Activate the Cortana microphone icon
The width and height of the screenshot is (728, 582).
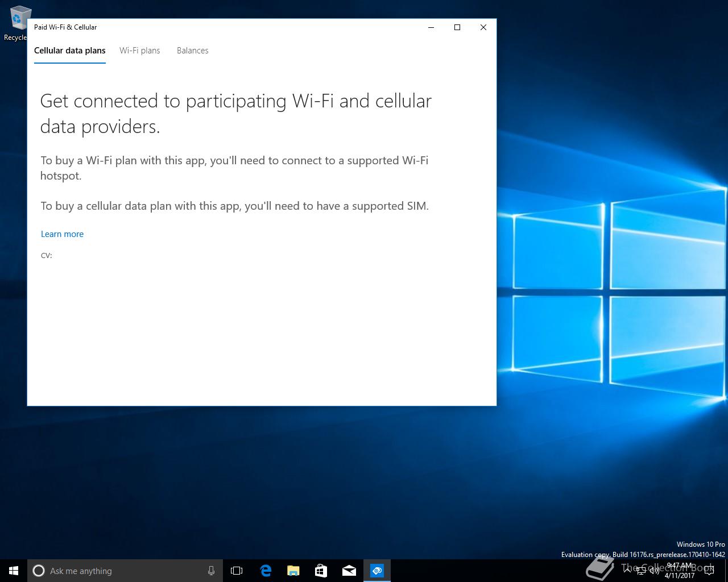tap(211, 571)
